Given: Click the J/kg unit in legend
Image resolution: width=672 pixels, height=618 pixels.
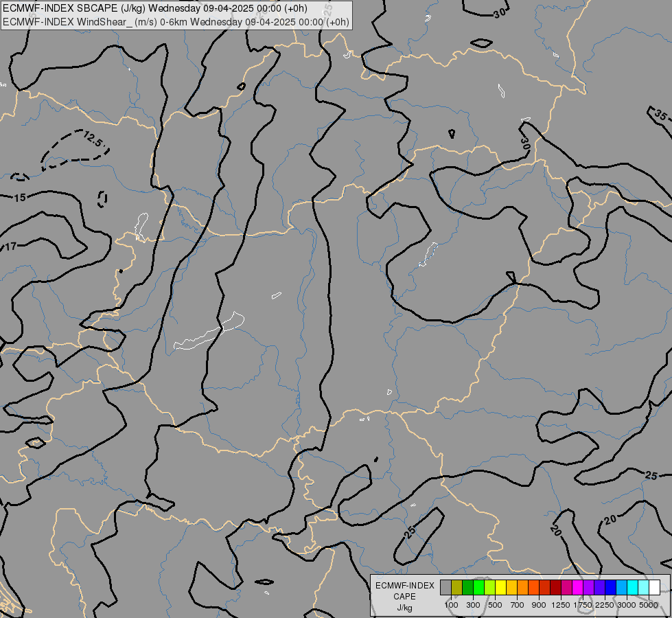Looking at the screenshot, I should (x=404, y=608).
